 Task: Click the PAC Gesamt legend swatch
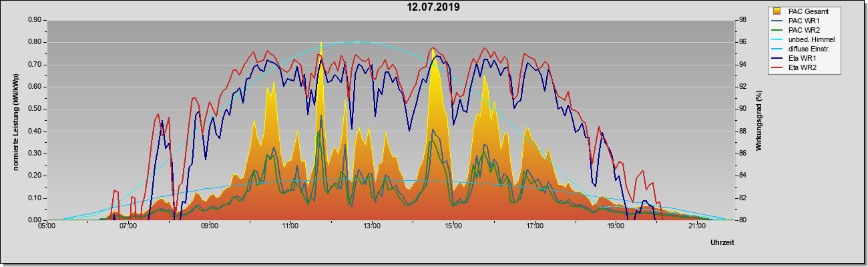click(x=778, y=11)
